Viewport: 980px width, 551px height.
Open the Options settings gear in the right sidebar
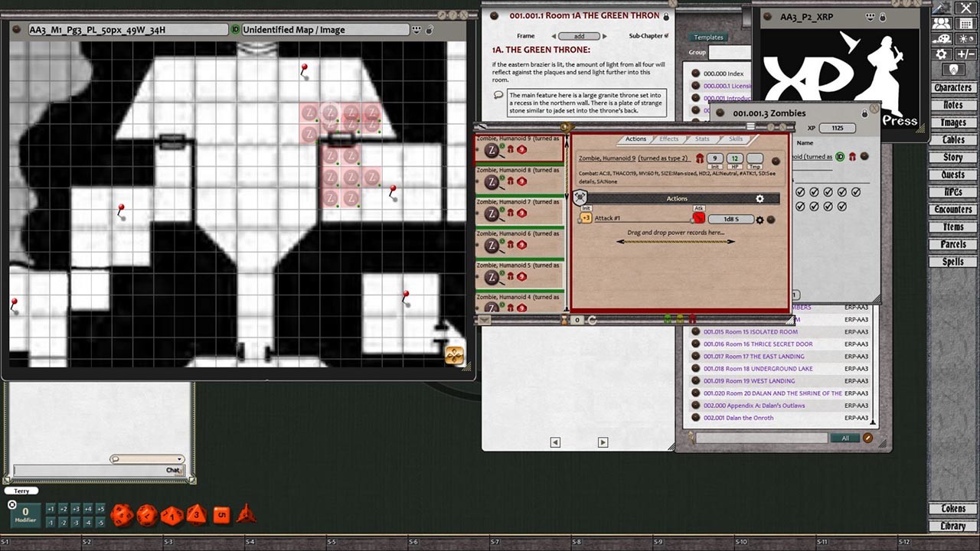click(x=941, y=54)
